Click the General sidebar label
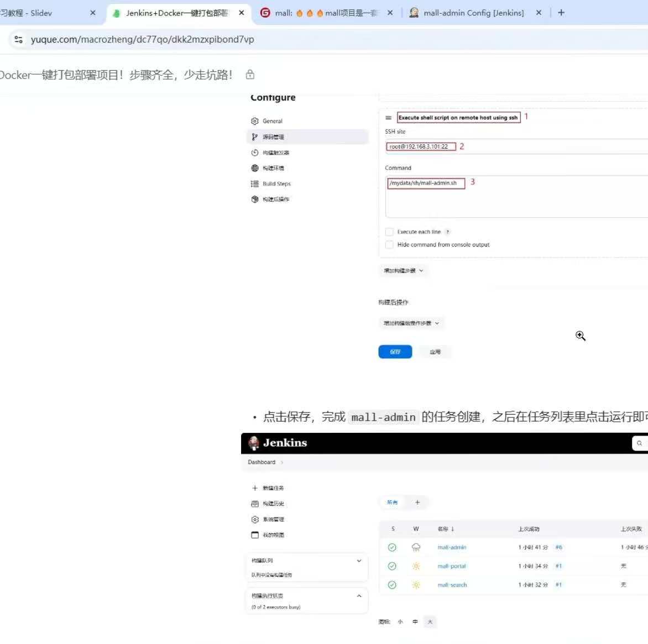This screenshot has height=644, width=648. coord(273,121)
